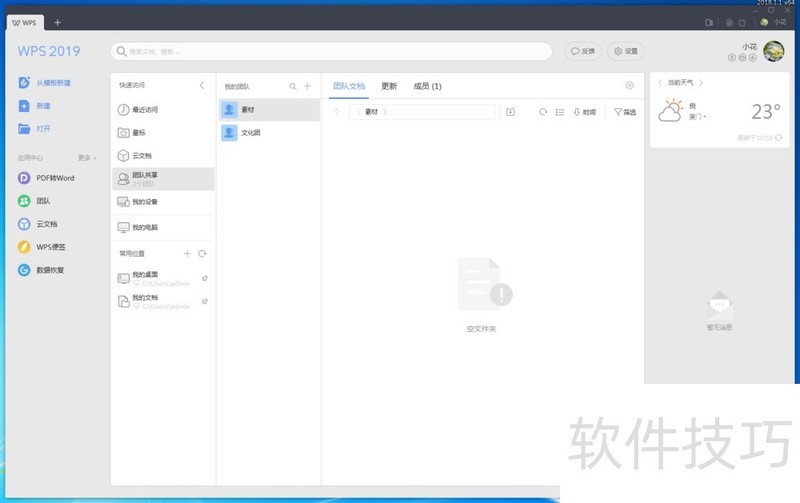Click the search documents input field
The image size is (800, 503).
332,52
